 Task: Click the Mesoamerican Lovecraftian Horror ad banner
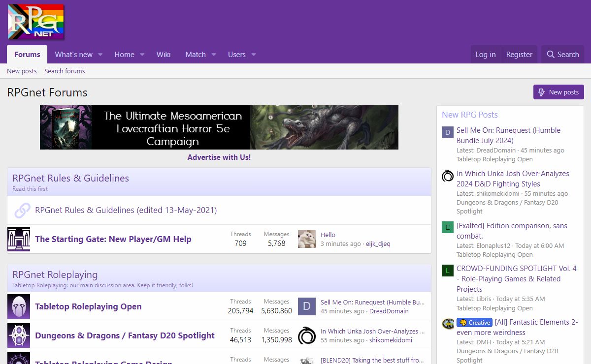pyautogui.click(x=219, y=127)
